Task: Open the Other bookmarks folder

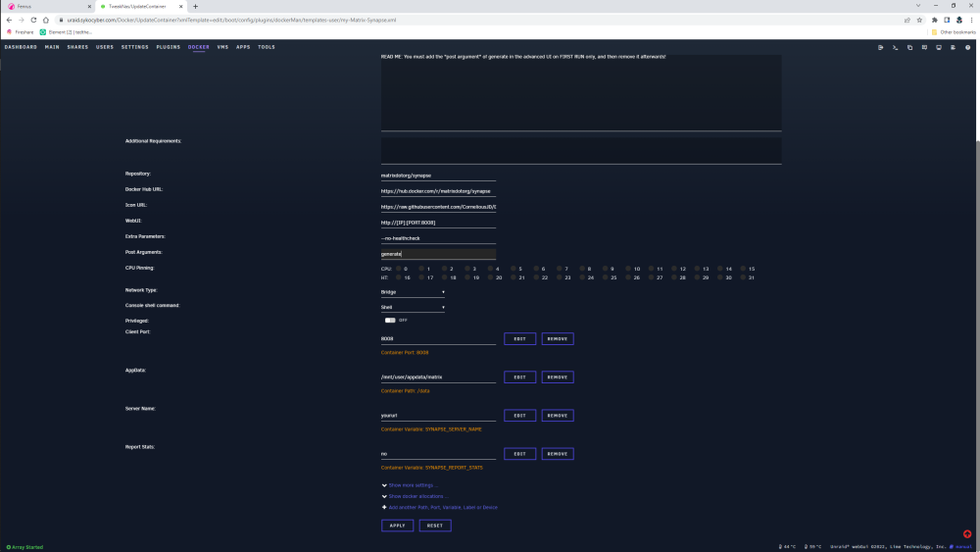Action: (x=954, y=32)
